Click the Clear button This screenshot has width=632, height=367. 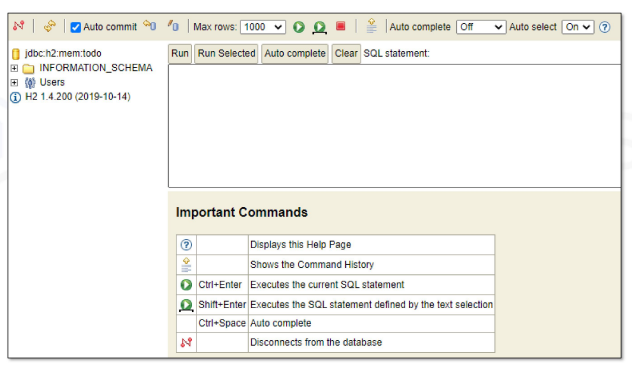pyautogui.click(x=346, y=54)
